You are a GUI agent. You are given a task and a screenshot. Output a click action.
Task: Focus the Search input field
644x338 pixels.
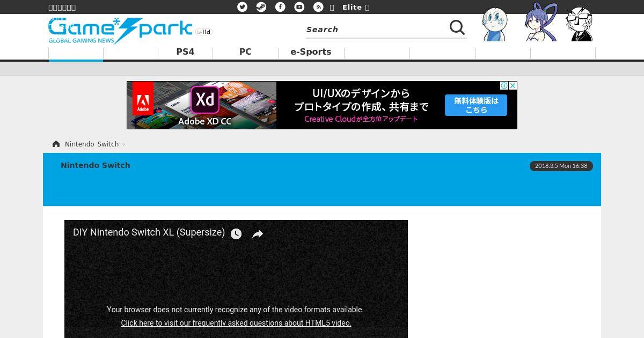(376, 30)
